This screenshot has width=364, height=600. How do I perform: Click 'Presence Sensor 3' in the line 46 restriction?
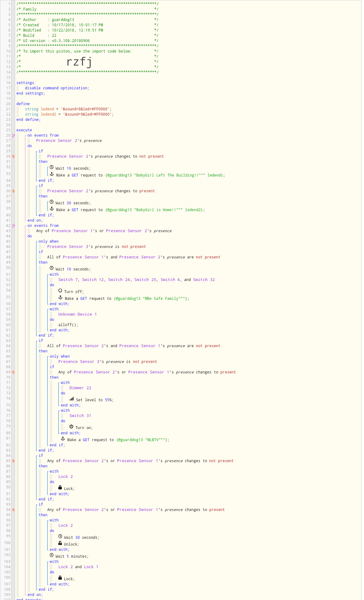click(68, 247)
